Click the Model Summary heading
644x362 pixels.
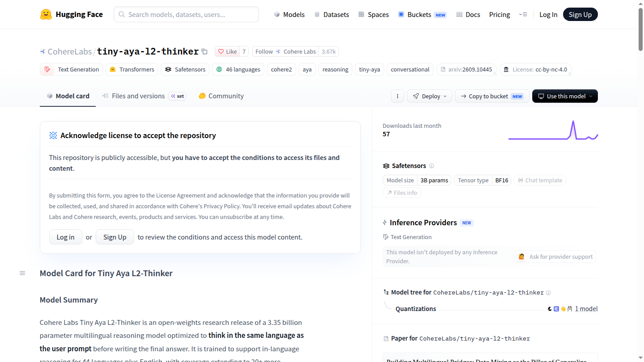pyautogui.click(x=69, y=300)
